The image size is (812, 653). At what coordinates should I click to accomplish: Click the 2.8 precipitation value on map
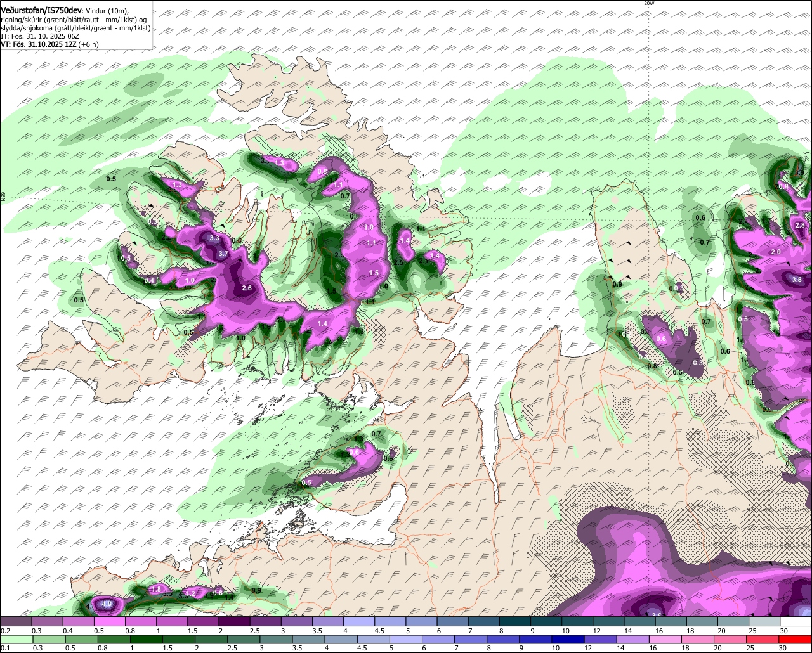click(x=800, y=225)
